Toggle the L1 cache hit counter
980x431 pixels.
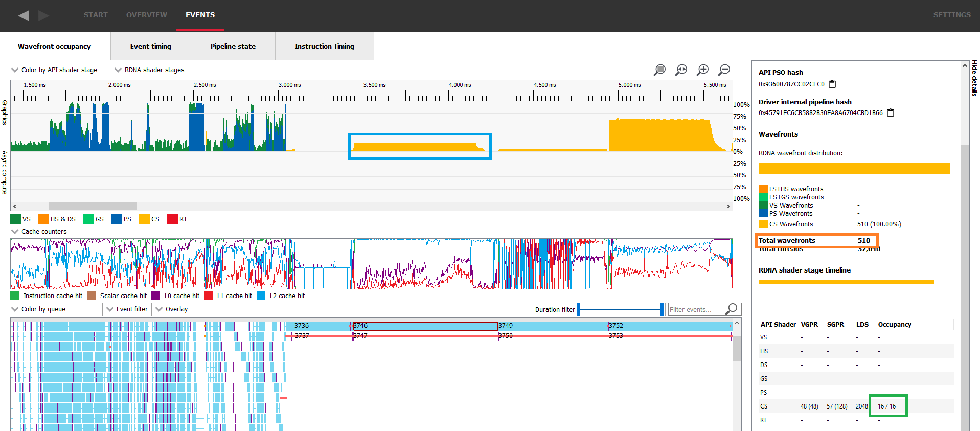click(209, 296)
